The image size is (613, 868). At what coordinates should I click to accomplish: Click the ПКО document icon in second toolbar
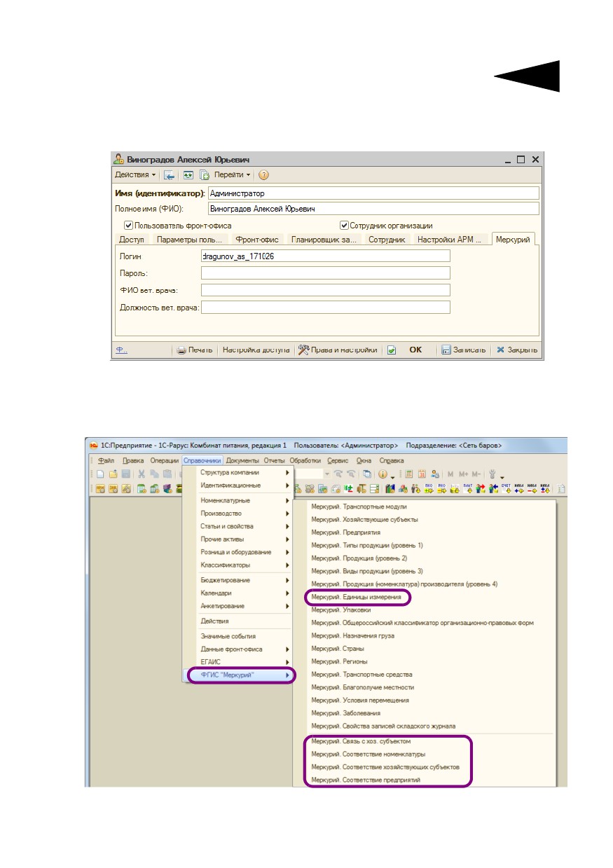pos(429,488)
